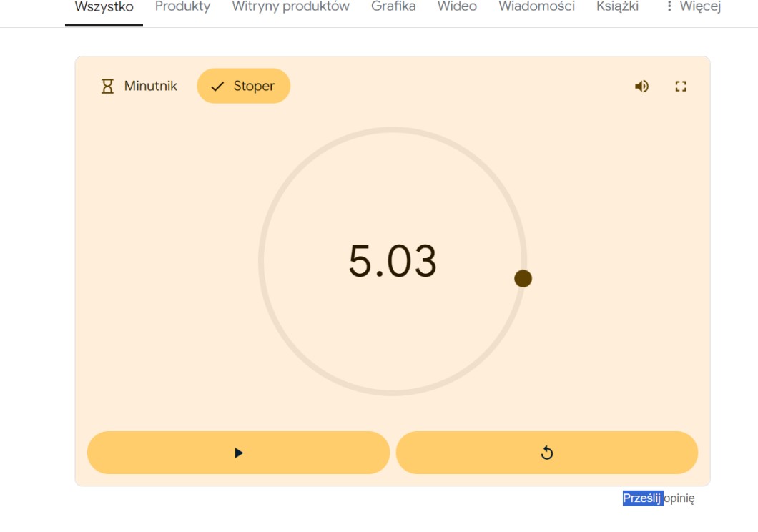
Task: Open the Wiadomości news tab
Action: pos(536,7)
